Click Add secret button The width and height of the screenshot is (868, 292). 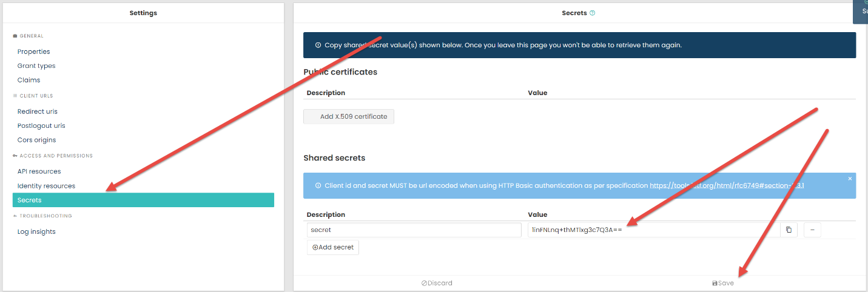(x=333, y=247)
